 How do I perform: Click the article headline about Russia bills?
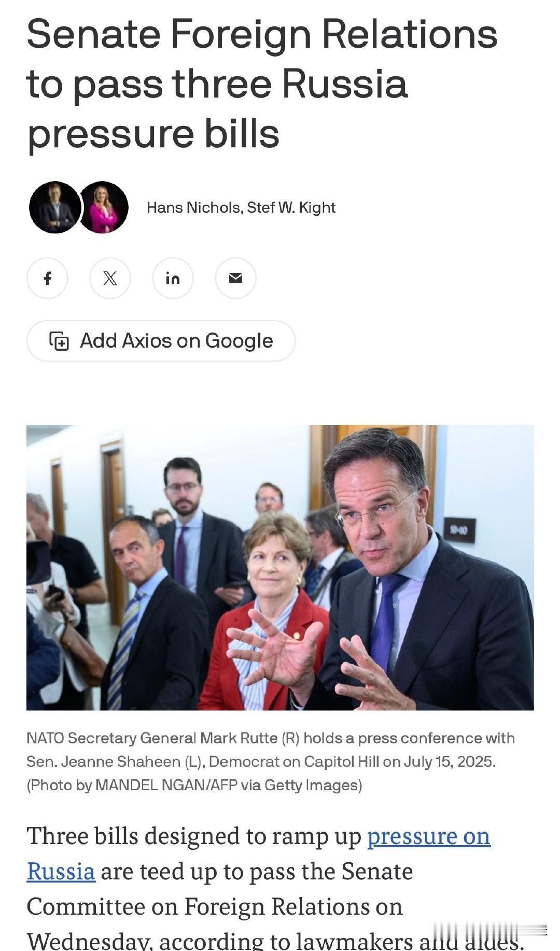point(262,84)
